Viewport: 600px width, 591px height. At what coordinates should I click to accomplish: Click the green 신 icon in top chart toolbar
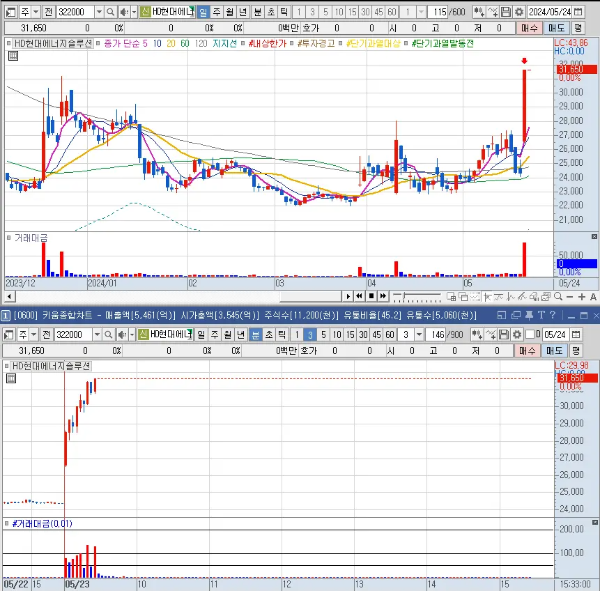pos(145,12)
